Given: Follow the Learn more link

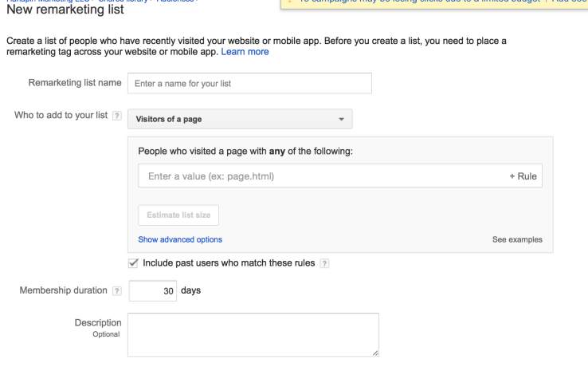Looking at the screenshot, I should pos(245,52).
